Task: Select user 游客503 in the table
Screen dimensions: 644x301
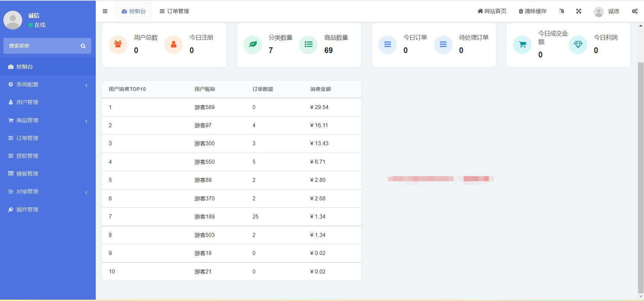Action: point(205,235)
